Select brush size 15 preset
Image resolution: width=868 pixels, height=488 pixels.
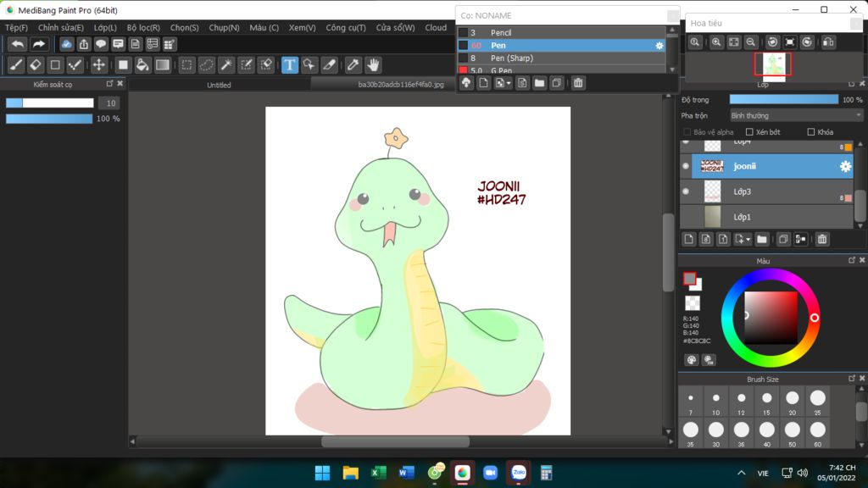(x=766, y=402)
